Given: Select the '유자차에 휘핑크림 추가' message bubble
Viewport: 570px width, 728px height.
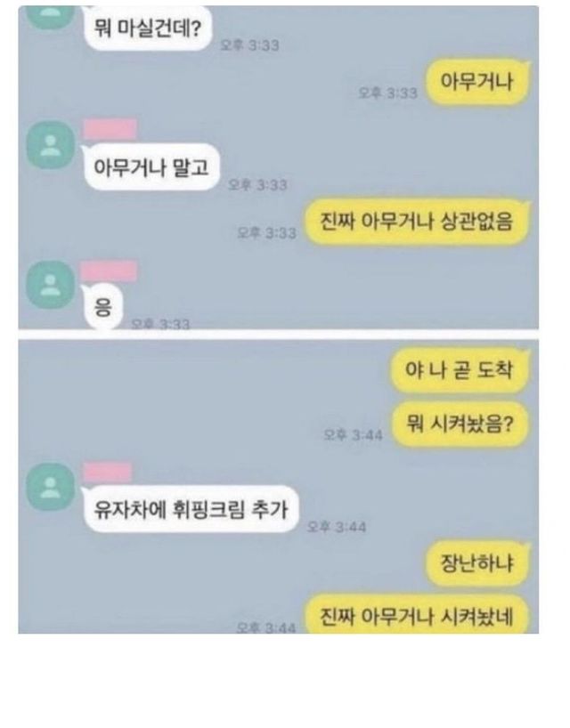Looking at the screenshot, I should click(191, 509).
